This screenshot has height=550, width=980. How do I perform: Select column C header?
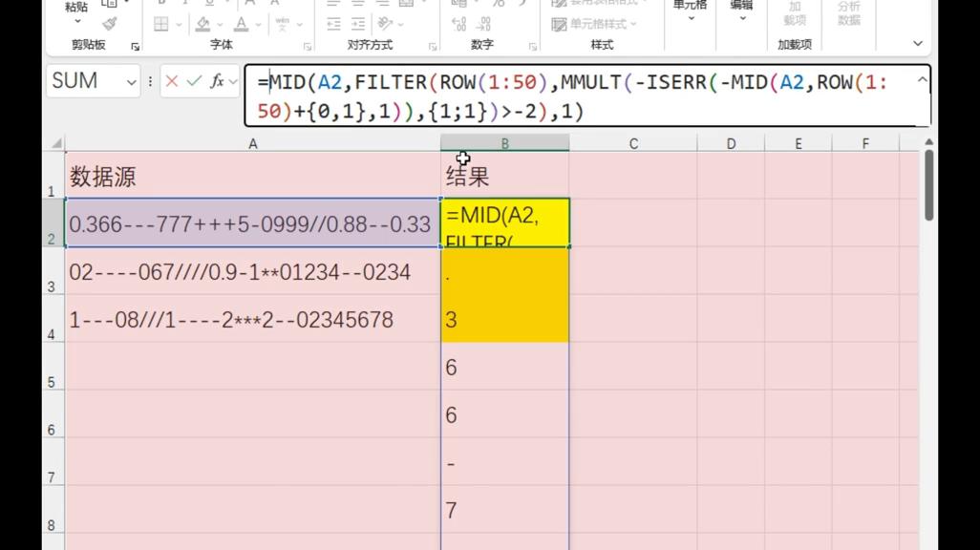pos(633,144)
